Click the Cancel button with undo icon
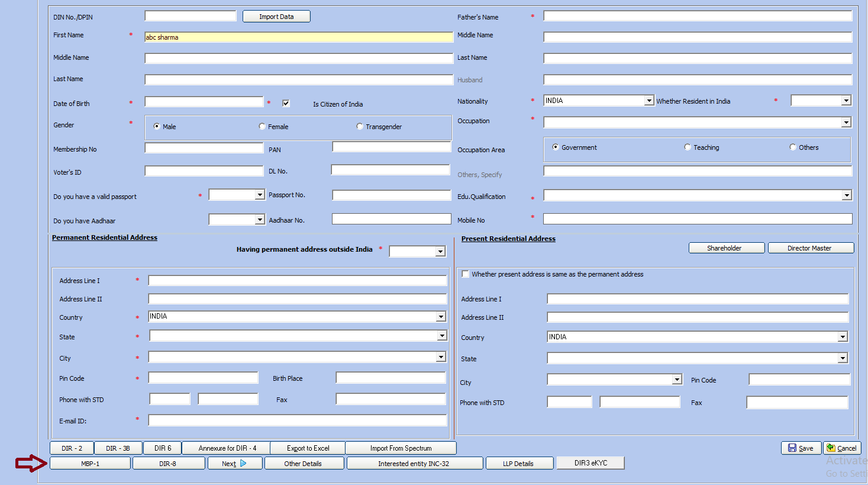868x485 pixels. pos(842,448)
